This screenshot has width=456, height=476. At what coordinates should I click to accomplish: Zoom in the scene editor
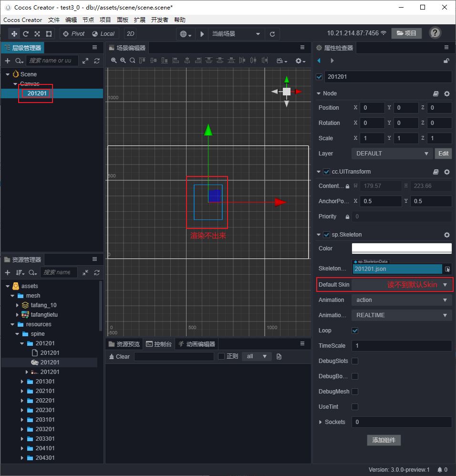[114, 61]
